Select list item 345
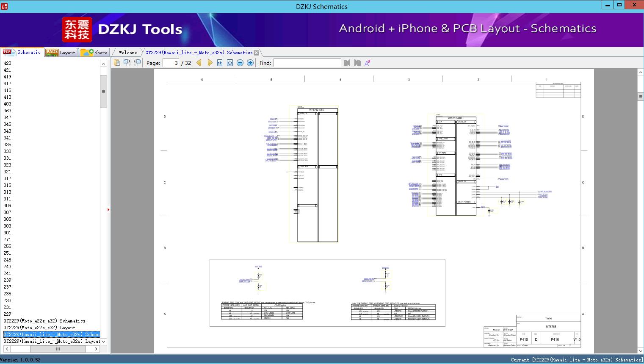Screen dimensions: 644x364 [x=8, y=124]
